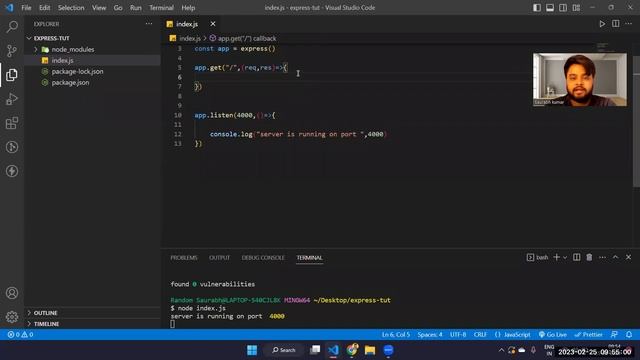The height and width of the screenshot is (360, 640).
Task: Open launch profile dropdown beside plus
Action: click(565, 258)
